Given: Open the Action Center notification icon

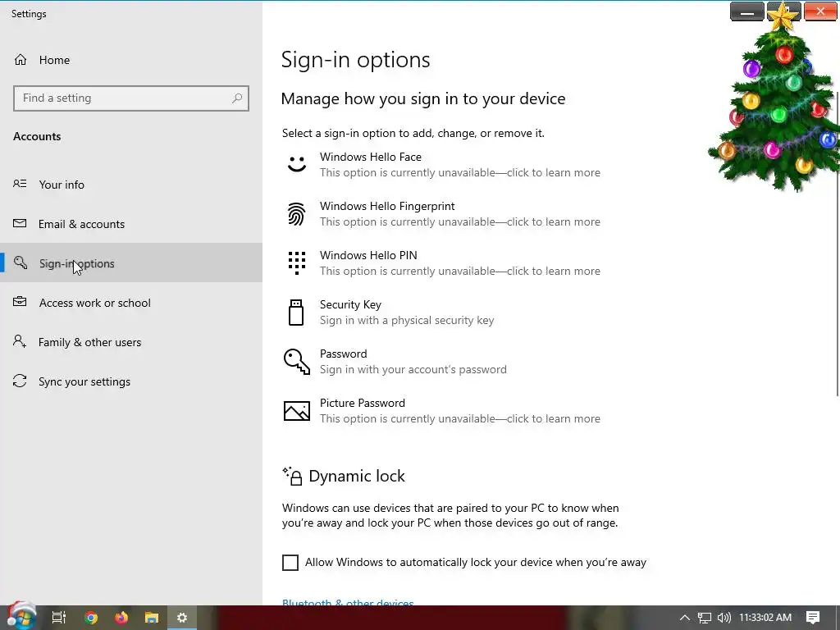Looking at the screenshot, I should pos(813,618).
